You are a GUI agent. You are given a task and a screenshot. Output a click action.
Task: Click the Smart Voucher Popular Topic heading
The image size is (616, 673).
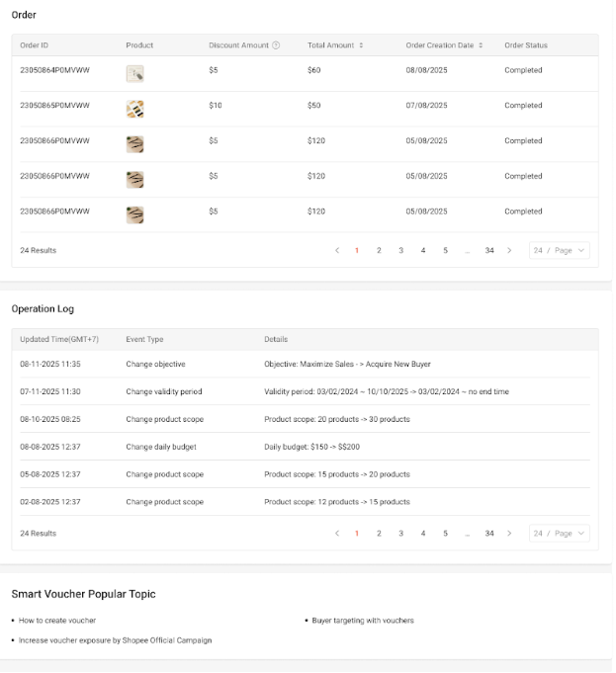(x=83, y=594)
